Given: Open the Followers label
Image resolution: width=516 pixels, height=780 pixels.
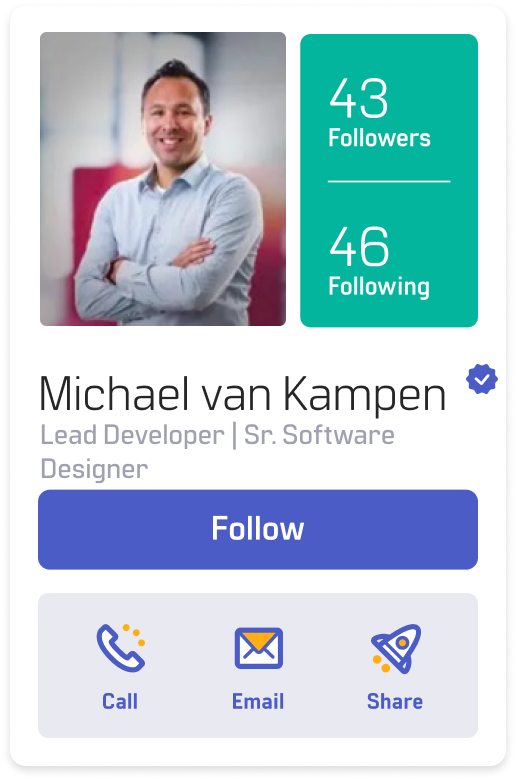Looking at the screenshot, I should [x=379, y=138].
